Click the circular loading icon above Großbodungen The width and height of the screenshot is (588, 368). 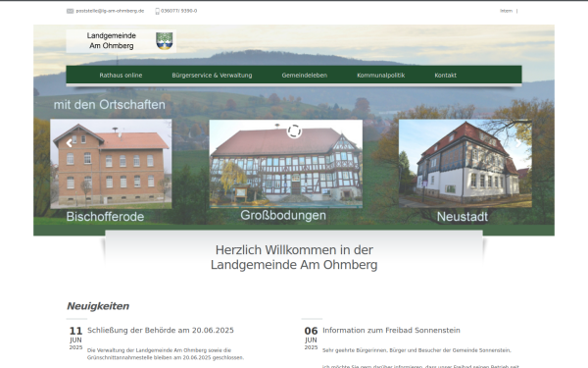[294, 131]
